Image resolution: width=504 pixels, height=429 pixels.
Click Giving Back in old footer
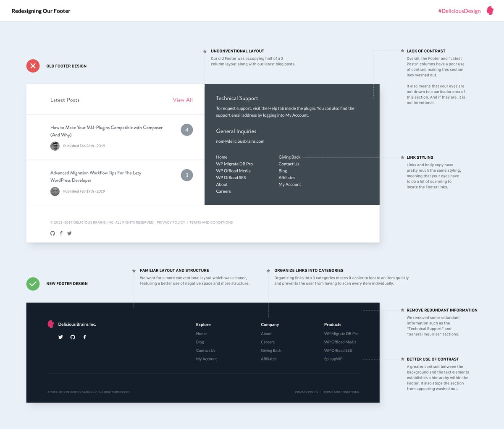coord(289,157)
